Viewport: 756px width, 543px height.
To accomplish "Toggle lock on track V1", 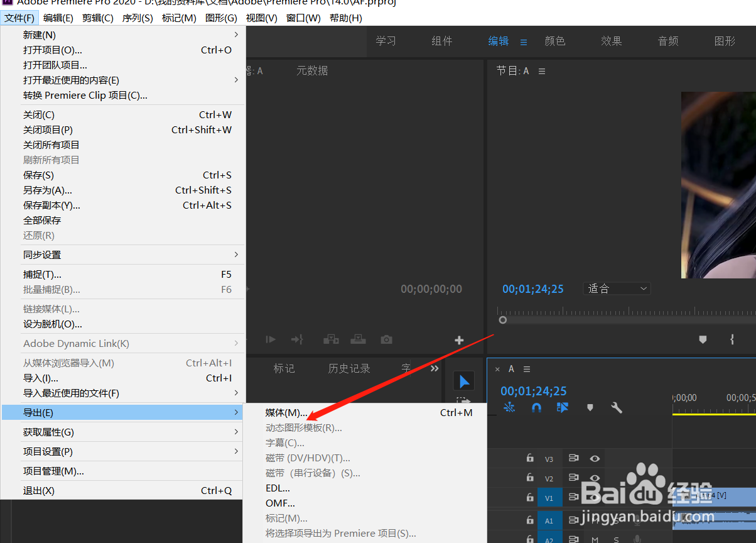I will [530, 497].
